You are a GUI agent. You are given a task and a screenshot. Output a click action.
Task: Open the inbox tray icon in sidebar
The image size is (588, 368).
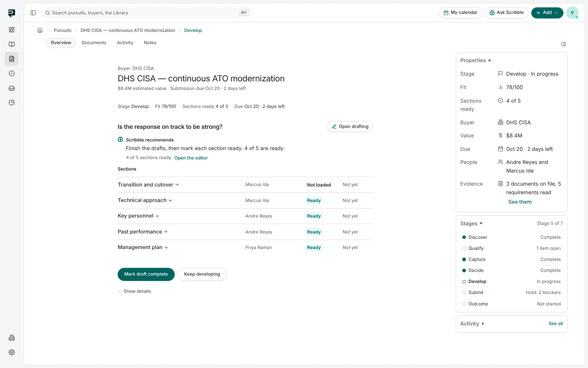(11, 88)
